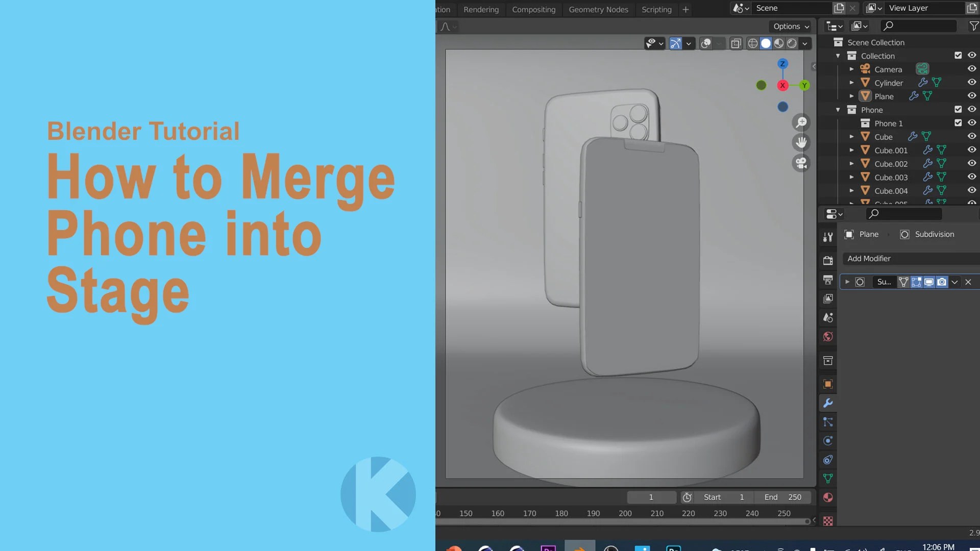Toggle camera view using the viewport camera icon

tap(801, 163)
